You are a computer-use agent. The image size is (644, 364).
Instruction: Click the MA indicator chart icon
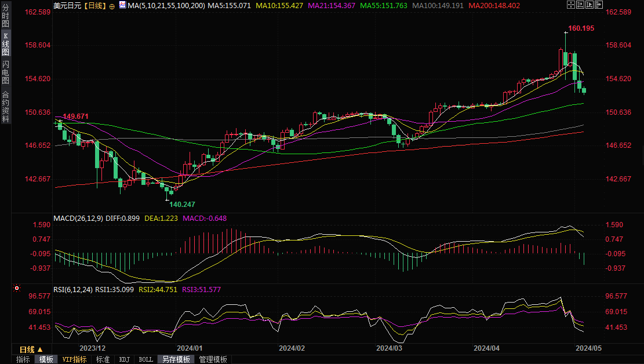coord(122,5)
